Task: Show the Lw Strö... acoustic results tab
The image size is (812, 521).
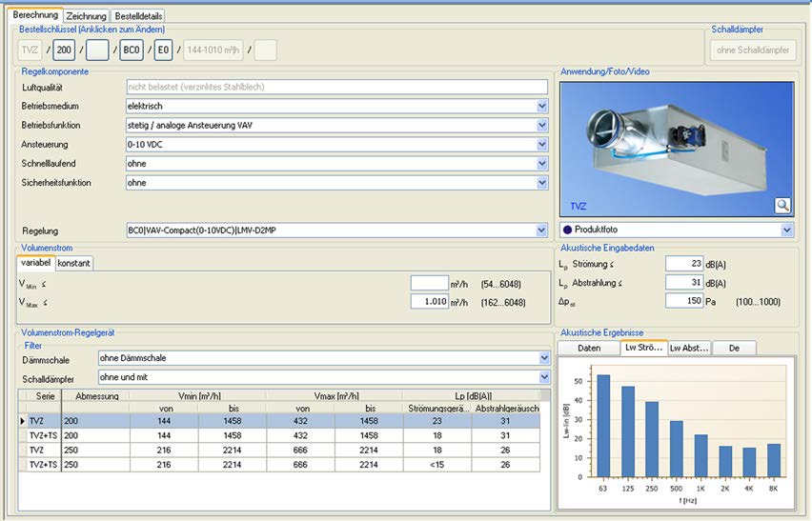Action: (x=643, y=348)
